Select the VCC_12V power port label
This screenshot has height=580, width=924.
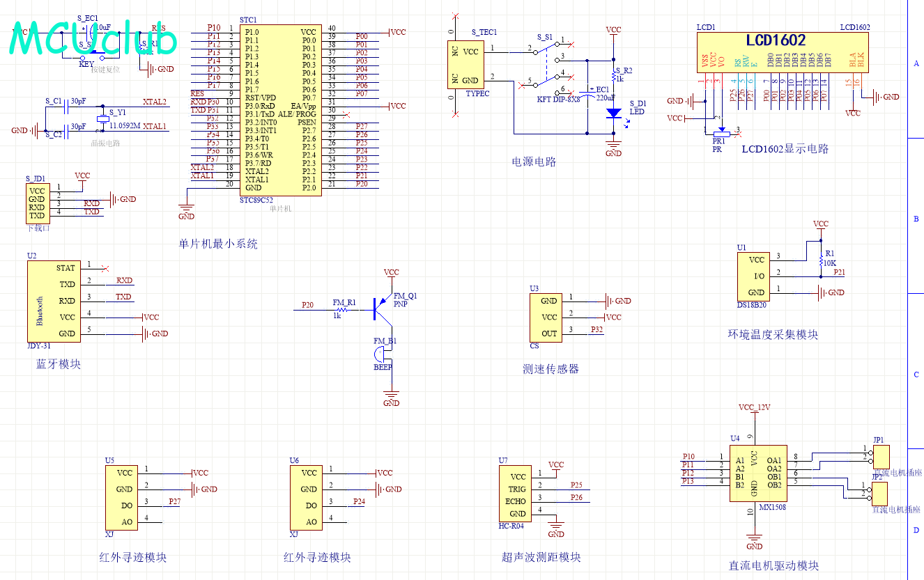(754, 407)
